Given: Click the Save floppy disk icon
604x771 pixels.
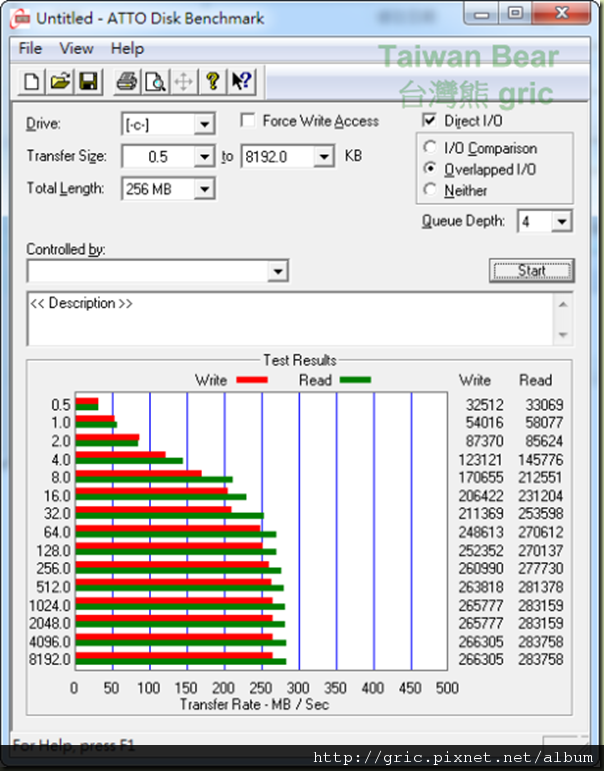Looking at the screenshot, I should tap(88, 81).
